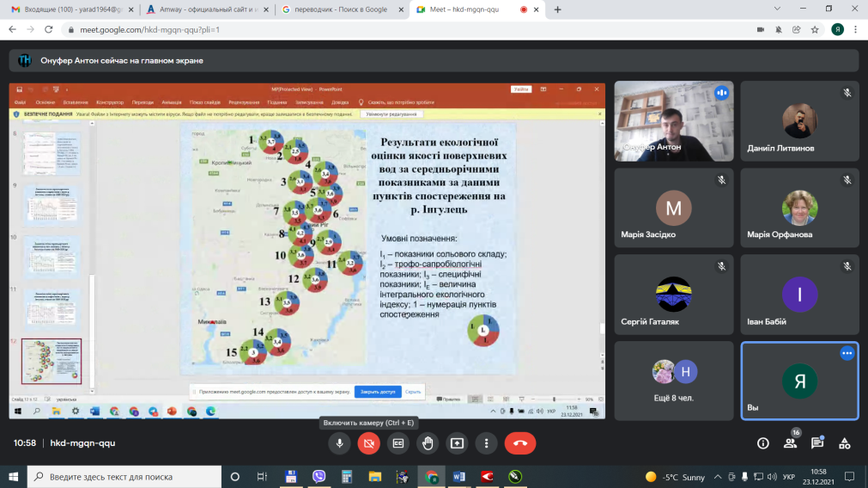Open Task View on the taskbar
868x488 pixels.
(x=263, y=476)
